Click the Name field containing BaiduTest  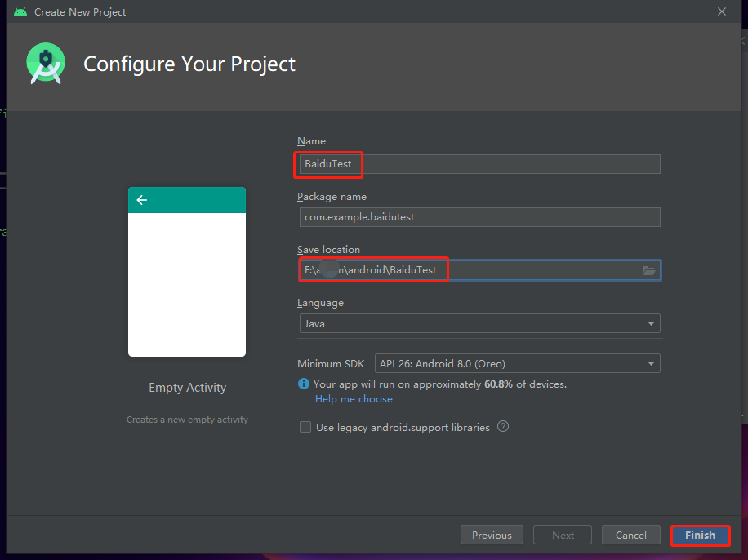[480, 164]
